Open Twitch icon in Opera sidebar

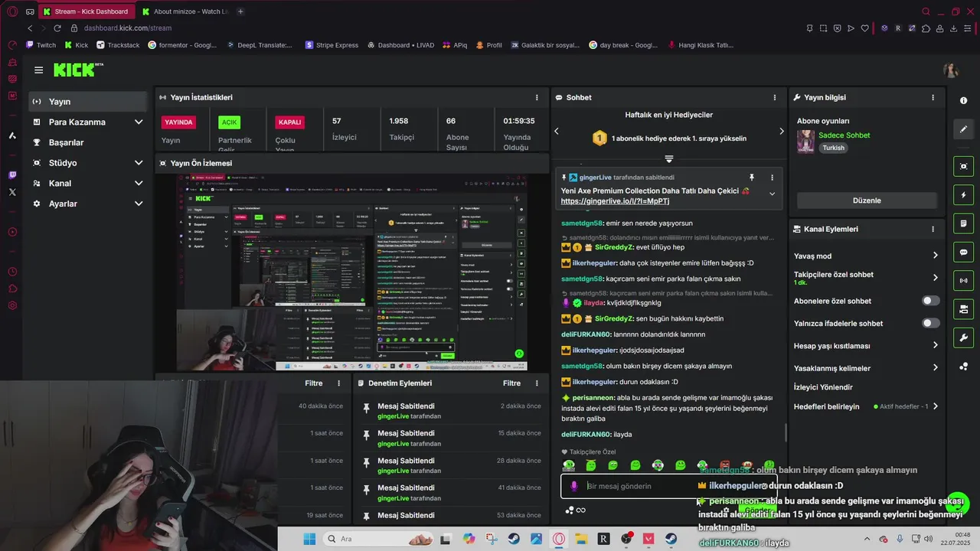click(x=12, y=175)
